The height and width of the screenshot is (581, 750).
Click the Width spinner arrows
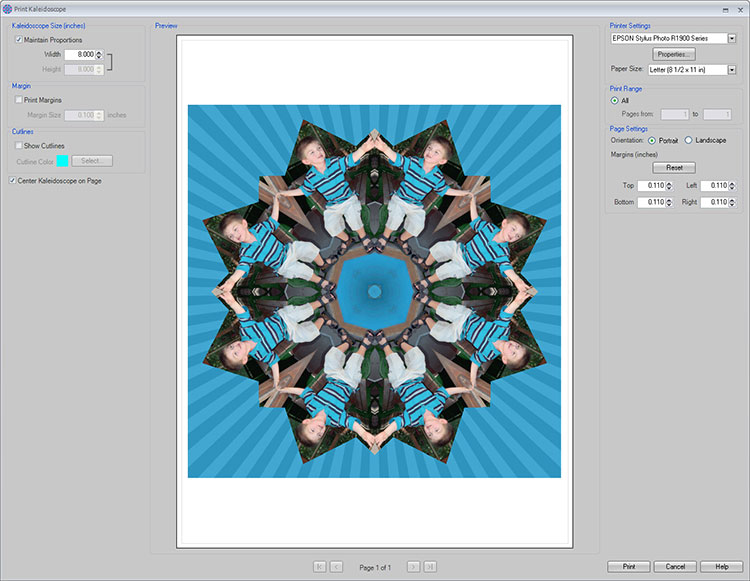point(99,55)
